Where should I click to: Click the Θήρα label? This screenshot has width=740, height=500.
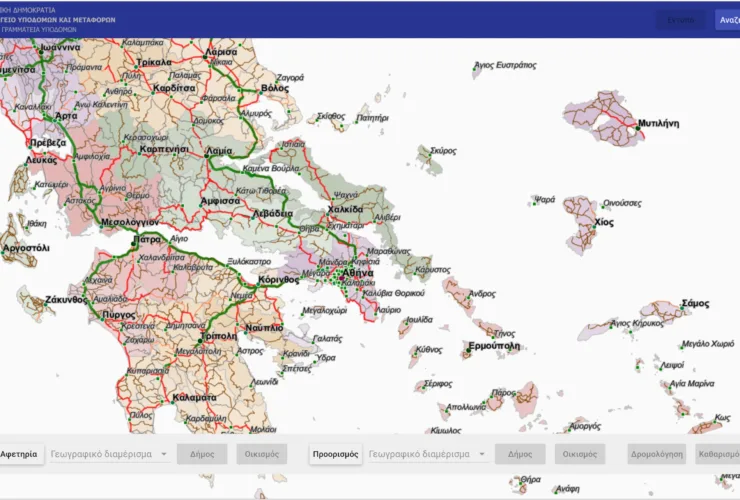(x=531, y=480)
